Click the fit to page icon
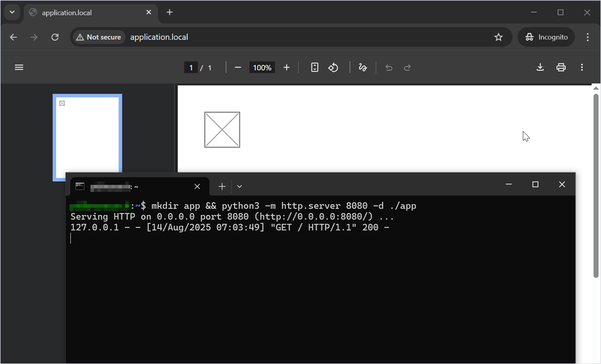The image size is (601, 364). (315, 67)
